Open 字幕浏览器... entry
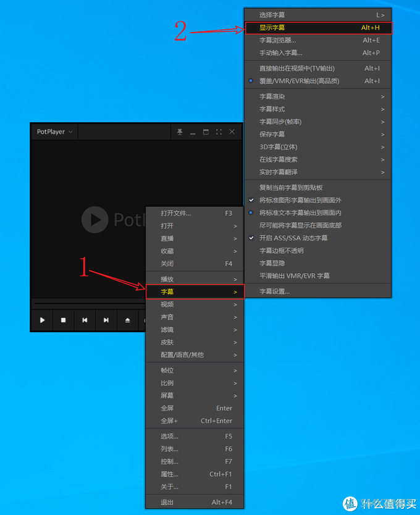The height and width of the screenshot is (515, 420). [318, 40]
